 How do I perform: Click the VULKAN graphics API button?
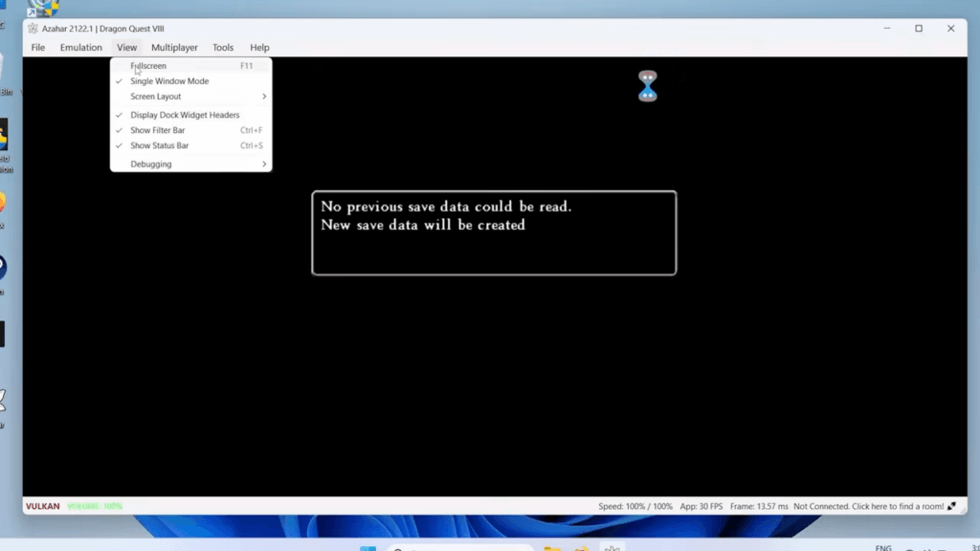click(x=42, y=506)
